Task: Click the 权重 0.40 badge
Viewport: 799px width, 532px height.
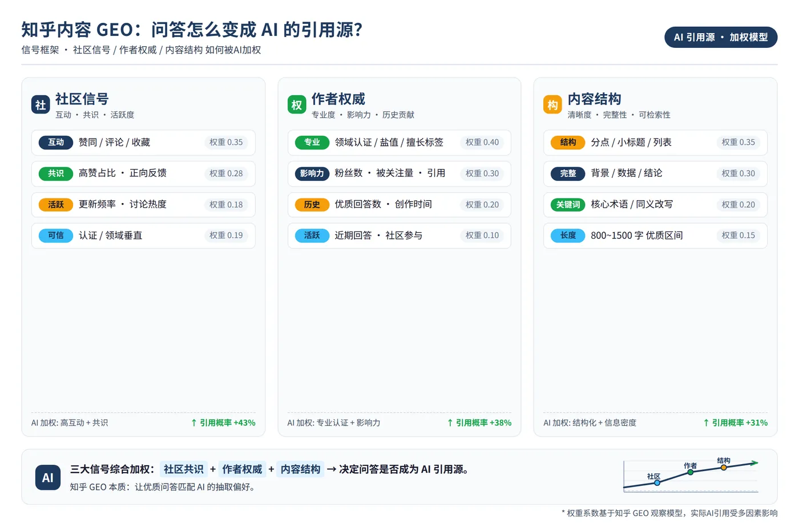Action: [482, 142]
